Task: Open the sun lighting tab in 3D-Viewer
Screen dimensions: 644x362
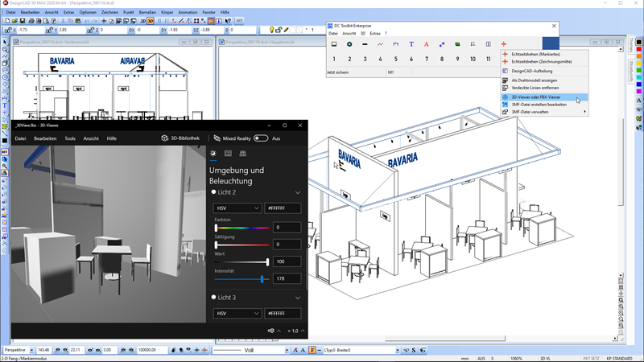Action: pyautogui.click(x=213, y=154)
